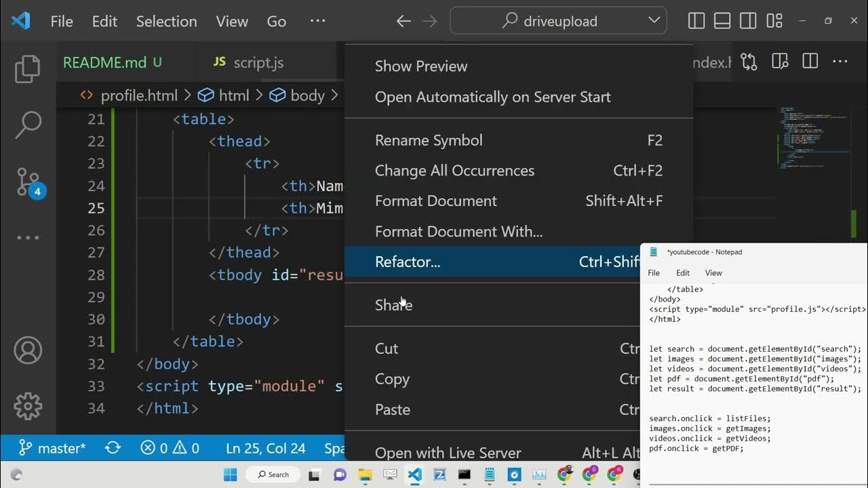Screen dimensions: 868x488
Task: Toggle the Secondary Side Bar layout button
Action: point(748,21)
